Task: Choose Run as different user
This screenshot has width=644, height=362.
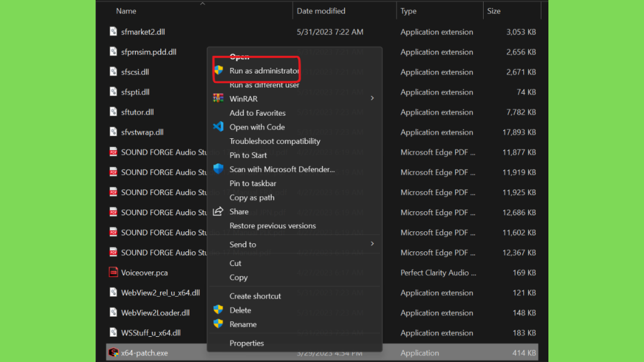Action: (x=265, y=85)
